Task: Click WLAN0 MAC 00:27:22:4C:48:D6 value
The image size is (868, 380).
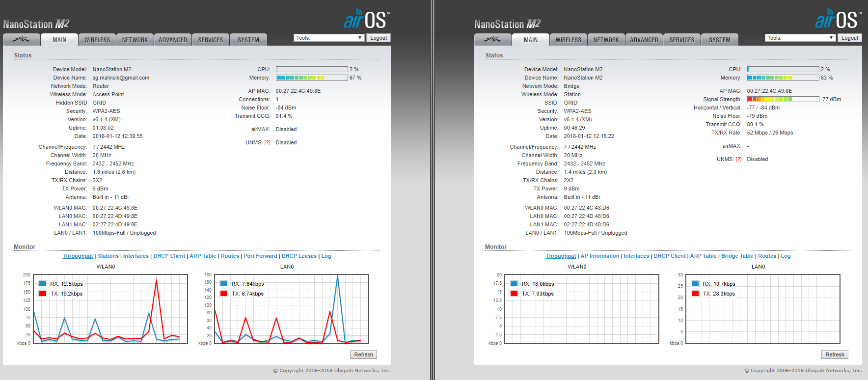Action: 586,208
